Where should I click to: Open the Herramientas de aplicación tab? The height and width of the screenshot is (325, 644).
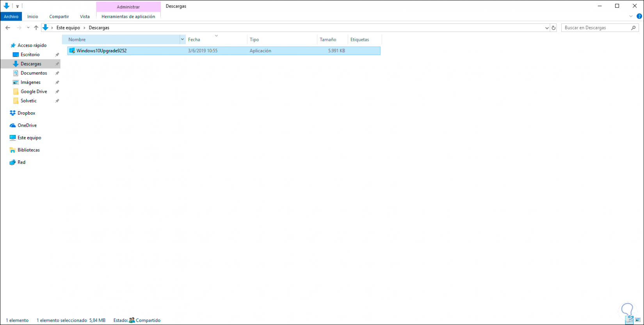pos(128,16)
